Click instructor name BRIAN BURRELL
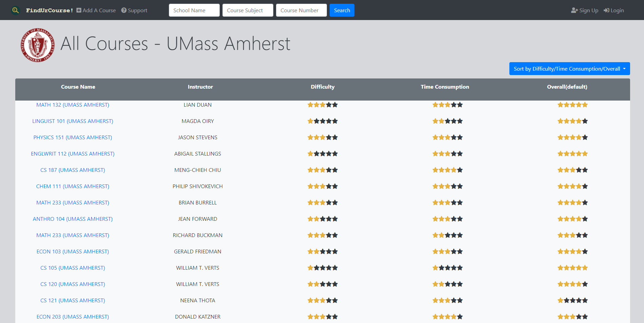This screenshot has width=644, height=323. (x=198, y=203)
